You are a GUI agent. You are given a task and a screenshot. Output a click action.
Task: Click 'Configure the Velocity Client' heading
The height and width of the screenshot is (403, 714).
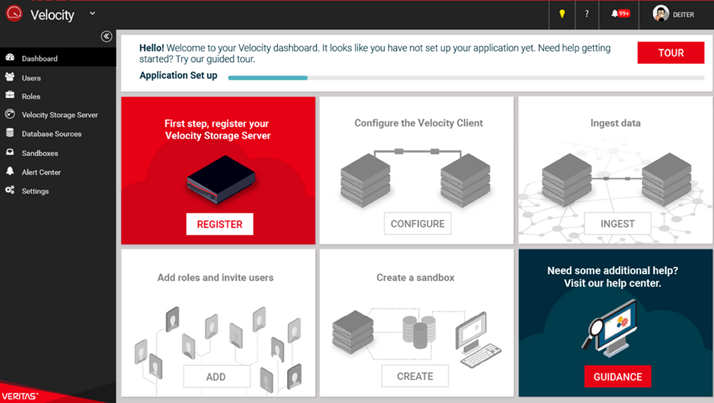[418, 123]
